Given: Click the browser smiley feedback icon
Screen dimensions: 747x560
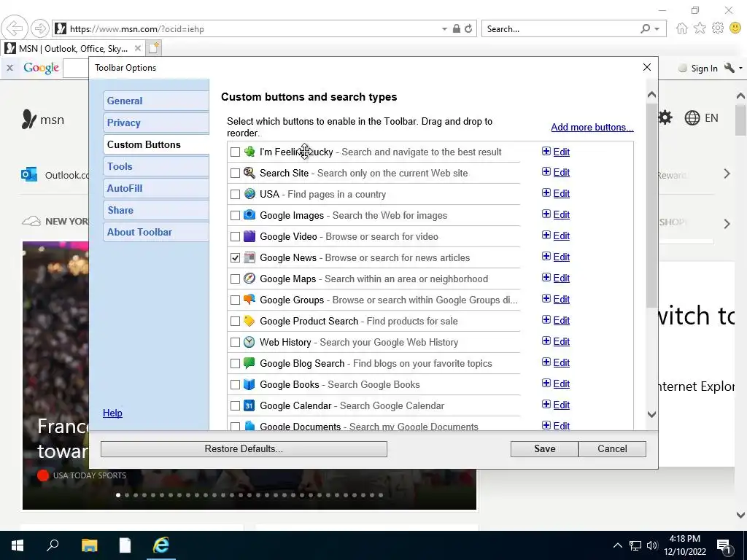Looking at the screenshot, I should 735,28.
